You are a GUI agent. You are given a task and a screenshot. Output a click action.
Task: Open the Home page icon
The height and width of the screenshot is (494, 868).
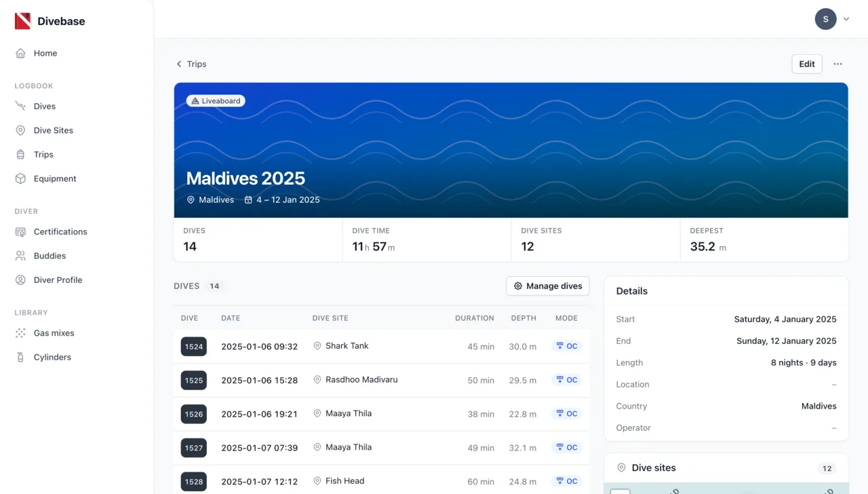point(20,53)
